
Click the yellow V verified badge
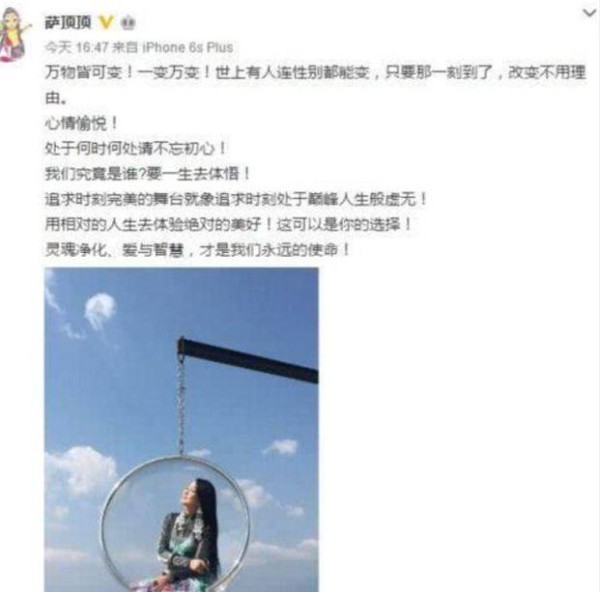tap(106, 23)
